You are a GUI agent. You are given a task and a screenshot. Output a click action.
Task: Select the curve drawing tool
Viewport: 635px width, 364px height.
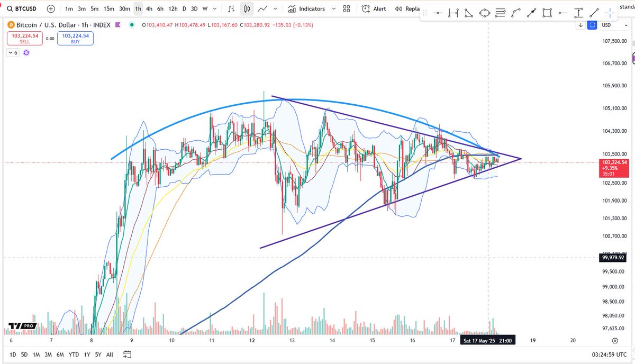tap(516, 13)
